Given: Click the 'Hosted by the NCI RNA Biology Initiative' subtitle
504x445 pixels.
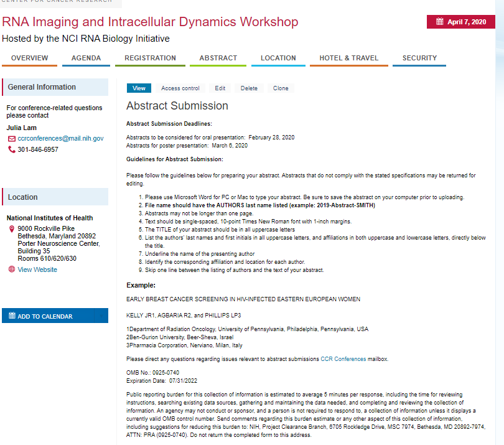Looking at the screenshot, I should coord(86,39).
